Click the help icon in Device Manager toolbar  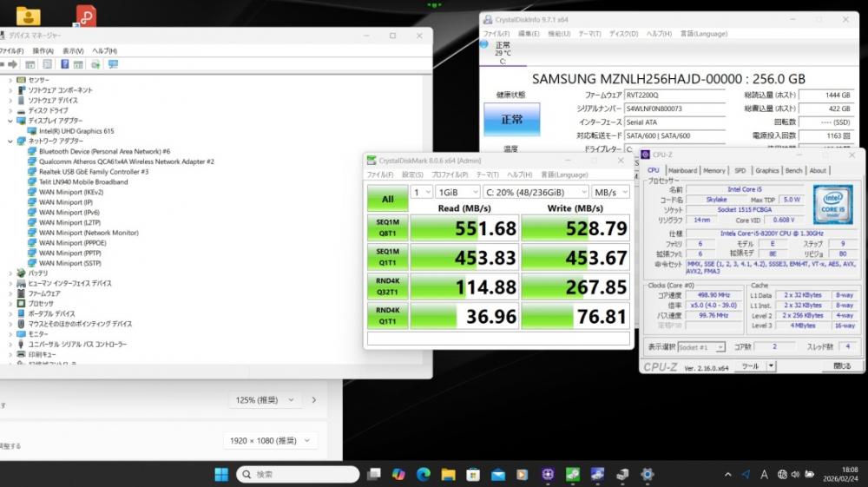coord(64,64)
